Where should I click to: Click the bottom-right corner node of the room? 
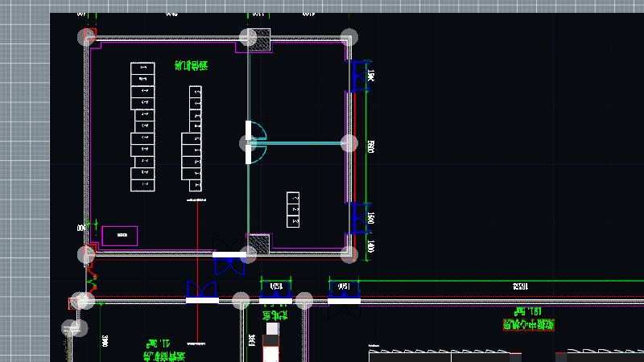point(349,255)
